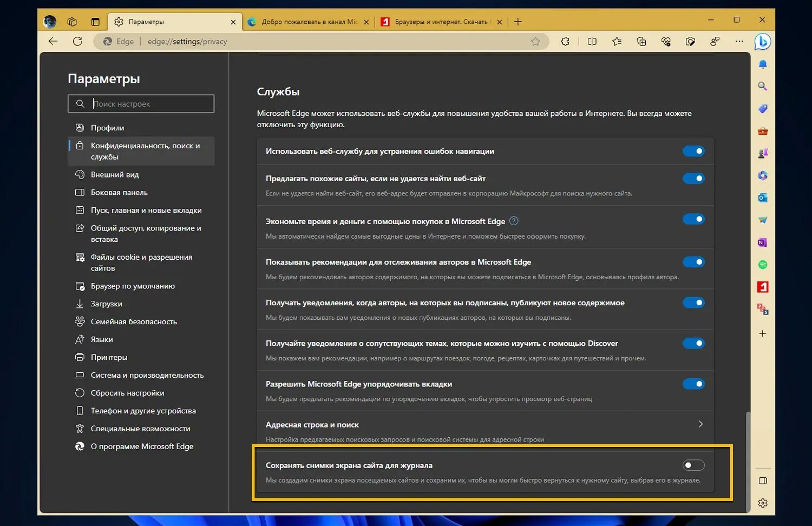Open notifications bell in sidebar

[x=763, y=64]
